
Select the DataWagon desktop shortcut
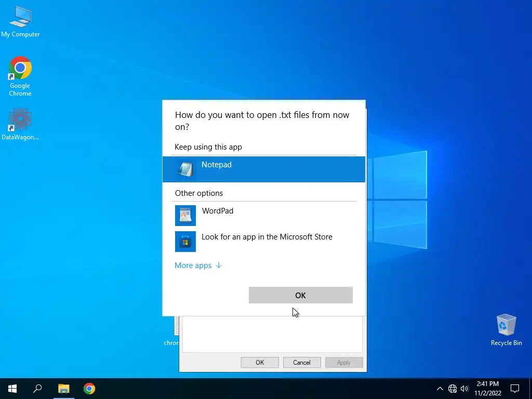[20, 124]
